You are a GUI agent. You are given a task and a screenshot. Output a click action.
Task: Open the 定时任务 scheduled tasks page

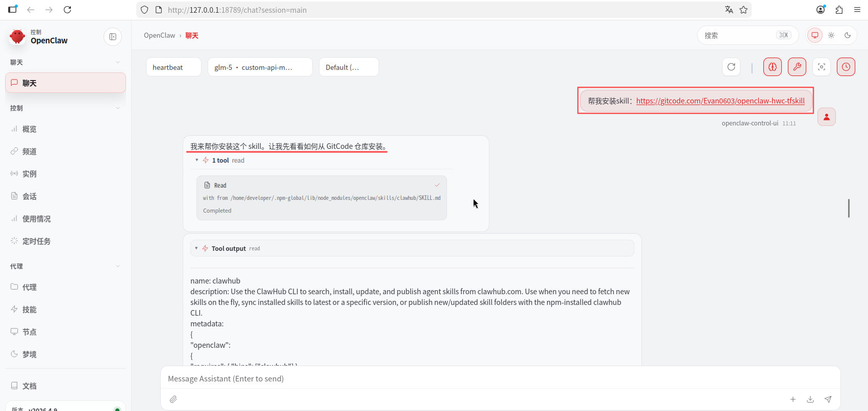65,241
